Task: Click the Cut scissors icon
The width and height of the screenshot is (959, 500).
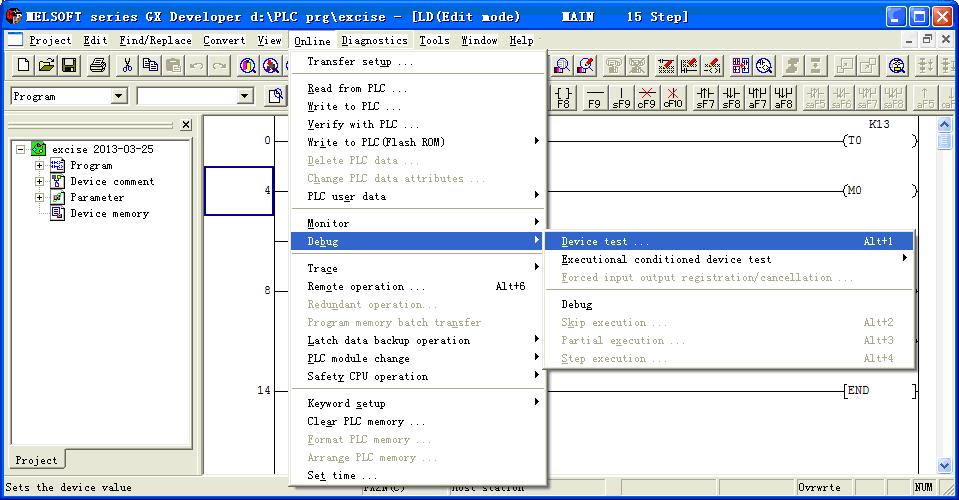Action: coord(128,66)
